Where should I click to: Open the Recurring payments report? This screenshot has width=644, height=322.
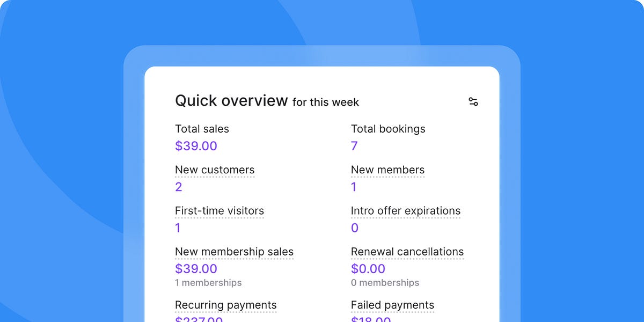[226, 305]
